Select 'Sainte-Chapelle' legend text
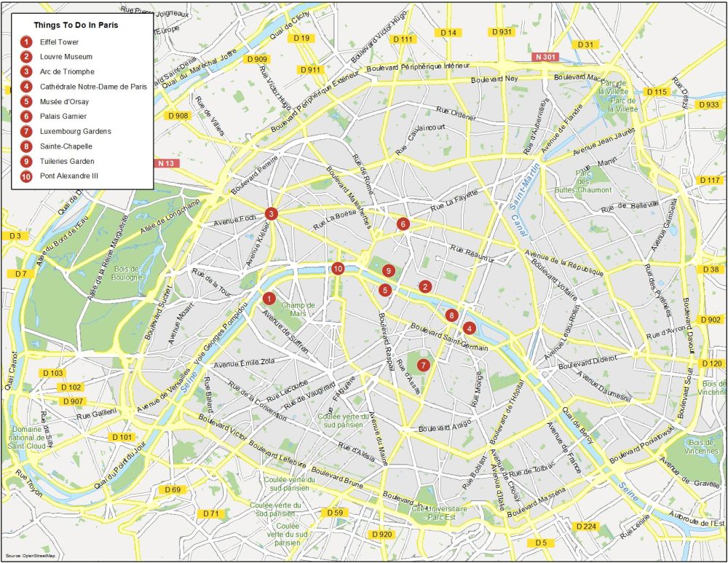This screenshot has width=728, height=563. (x=66, y=146)
